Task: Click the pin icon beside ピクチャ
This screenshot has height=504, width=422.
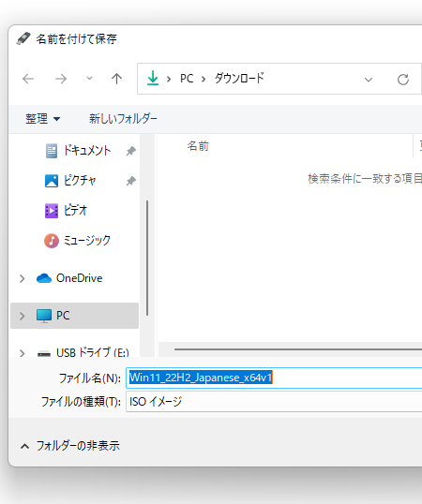Action: click(130, 181)
